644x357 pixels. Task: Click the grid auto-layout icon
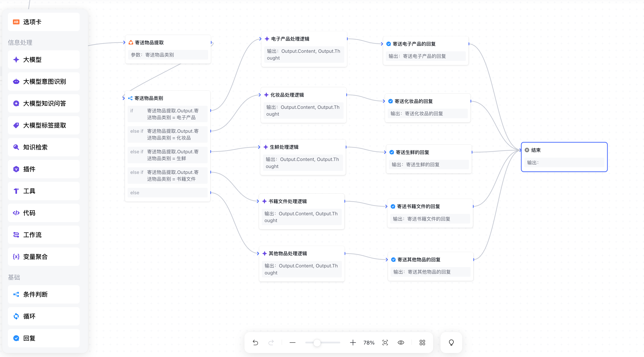tap(422, 343)
